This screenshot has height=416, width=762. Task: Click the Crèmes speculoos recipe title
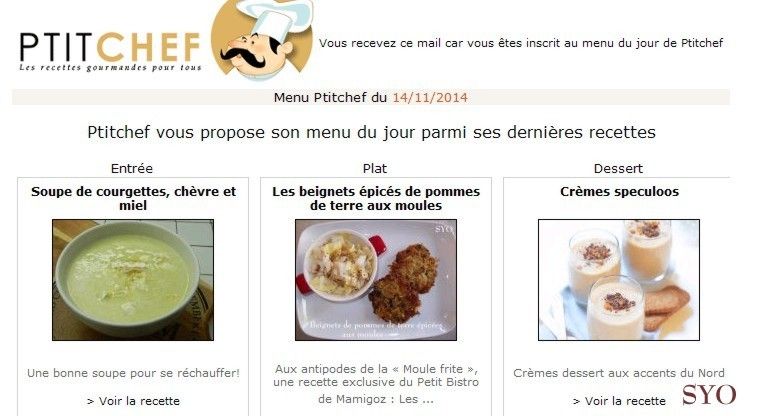pos(619,191)
